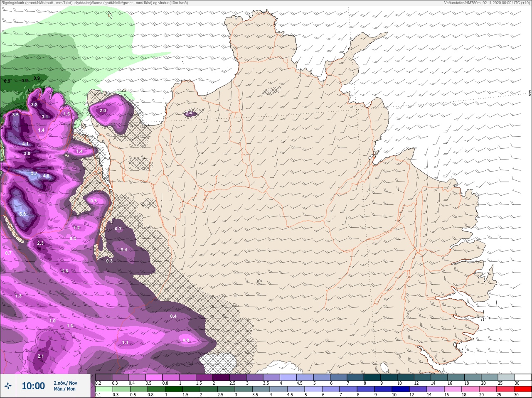Select the 5.7 precipitation value on the map
Viewport: 532px width, 398px height.
pos(34,173)
